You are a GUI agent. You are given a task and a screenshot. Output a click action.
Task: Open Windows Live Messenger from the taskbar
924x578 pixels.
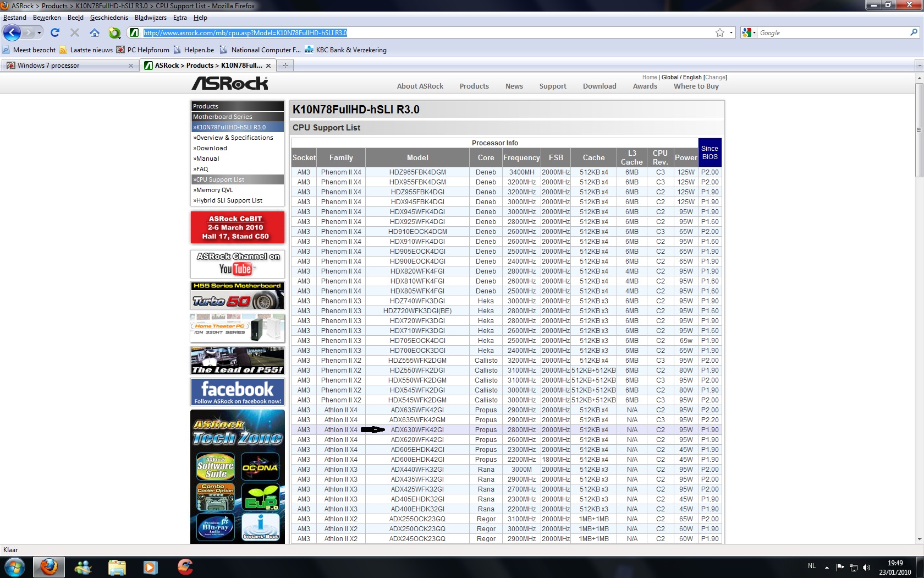click(x=84, y=567)
